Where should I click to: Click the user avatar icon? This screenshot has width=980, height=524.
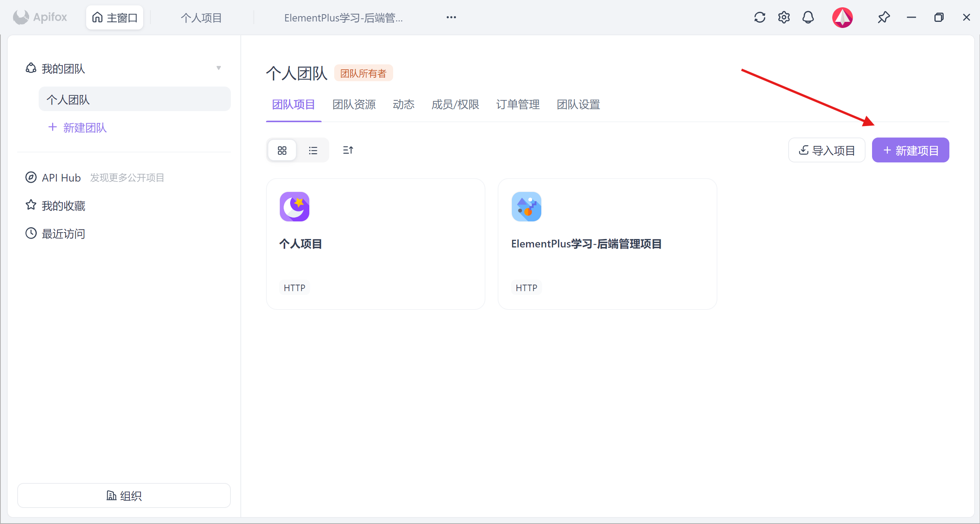click(842, 18)
